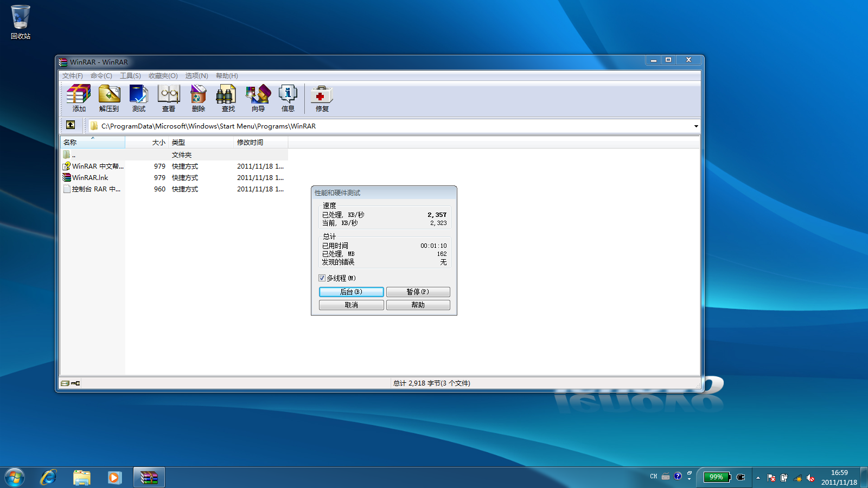Click the Cancel (取消) button

pyautogui.click(x=352, y=305)
